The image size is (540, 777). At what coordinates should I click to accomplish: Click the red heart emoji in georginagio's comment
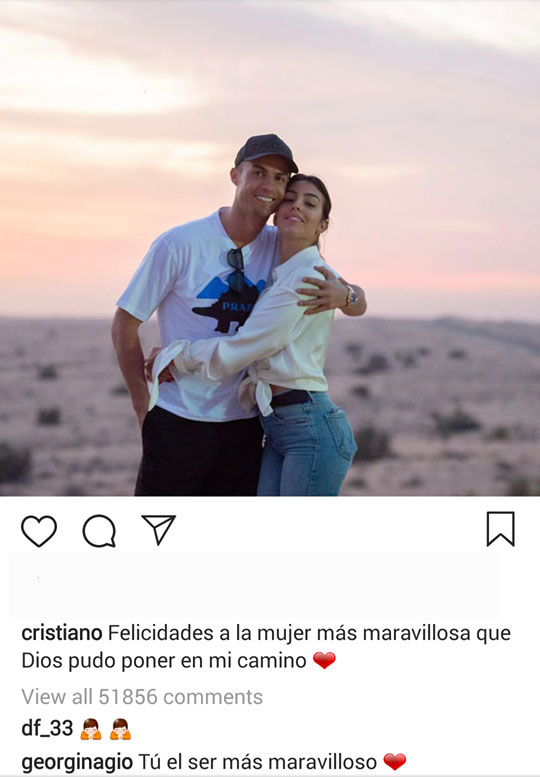tap(395, 762)
